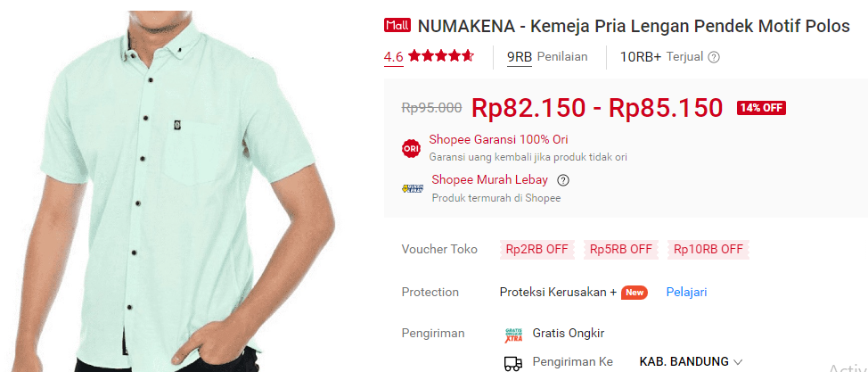The width and height of the screenshot is (868, 372).
Task: Click the delivery truck icon
Action: [x=513, y=363]
